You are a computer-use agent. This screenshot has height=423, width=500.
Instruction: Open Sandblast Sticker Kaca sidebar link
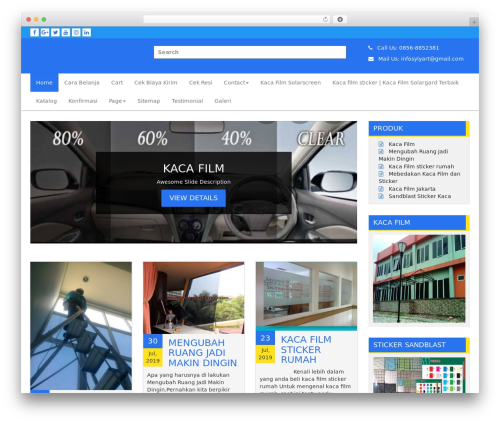click(420, 196)
